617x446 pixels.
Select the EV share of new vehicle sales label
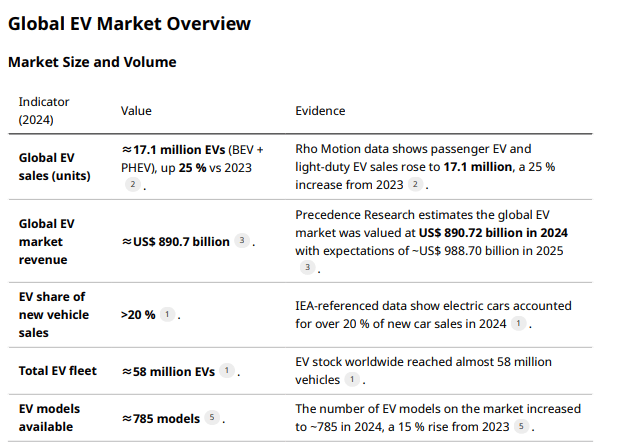point(54,315)
